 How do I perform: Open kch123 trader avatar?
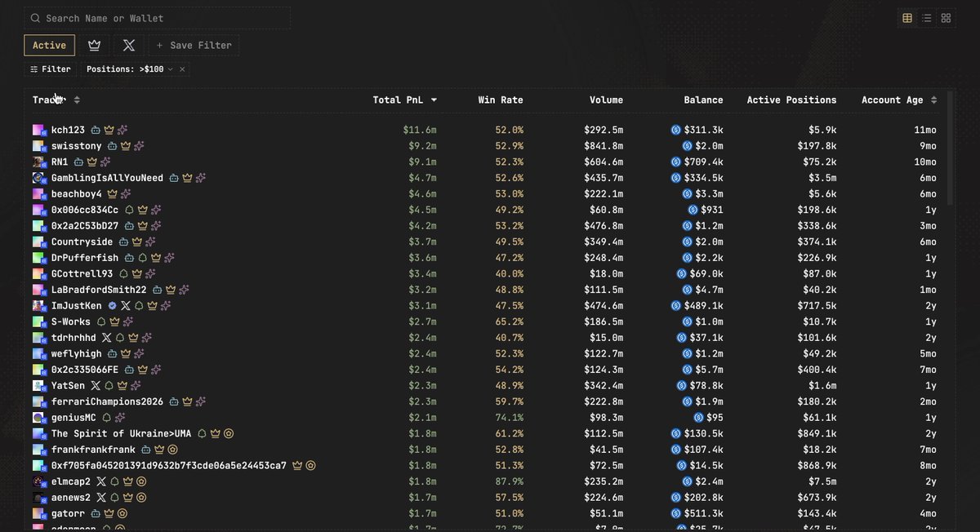coord(39,130)
